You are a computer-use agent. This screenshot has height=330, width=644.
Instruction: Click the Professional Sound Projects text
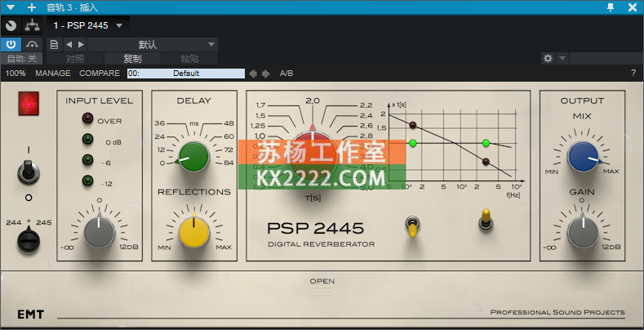tap(557, 312)
